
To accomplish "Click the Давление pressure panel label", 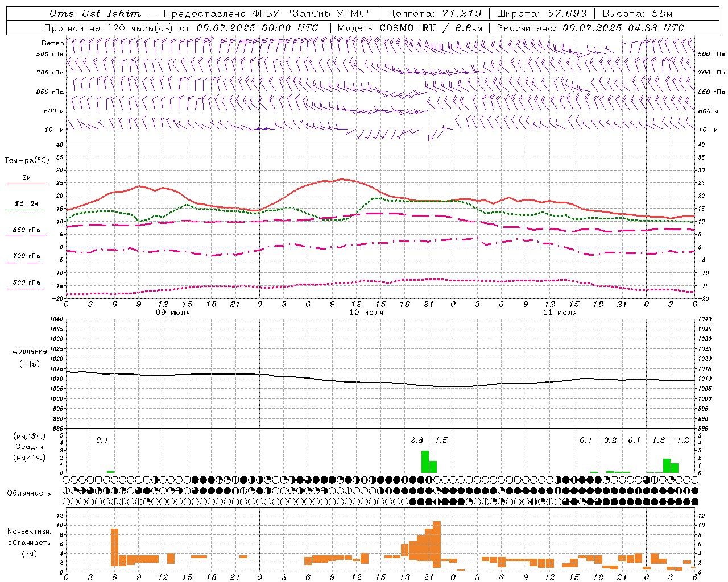I will (30, 351).
